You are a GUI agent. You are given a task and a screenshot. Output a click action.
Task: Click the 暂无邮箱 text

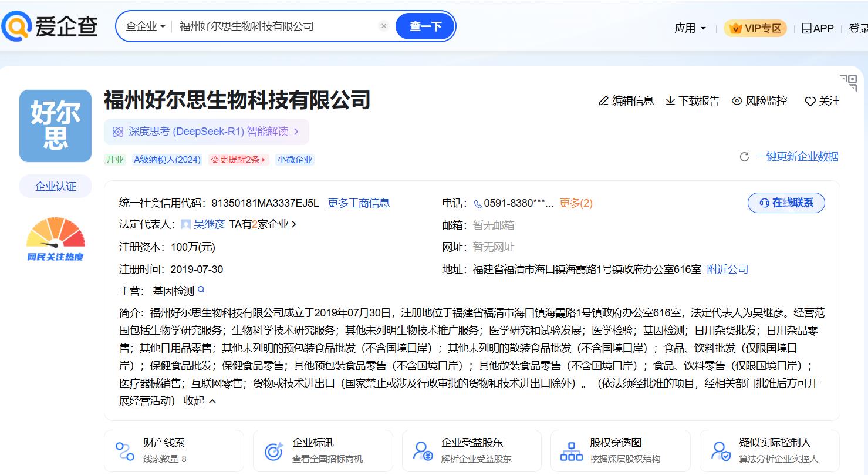494,225
